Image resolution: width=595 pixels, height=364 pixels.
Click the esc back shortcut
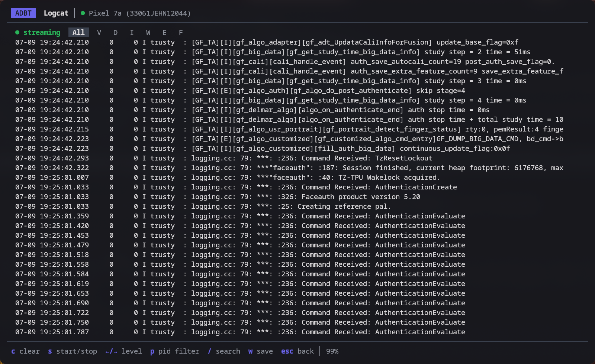(x=297, y=351)
